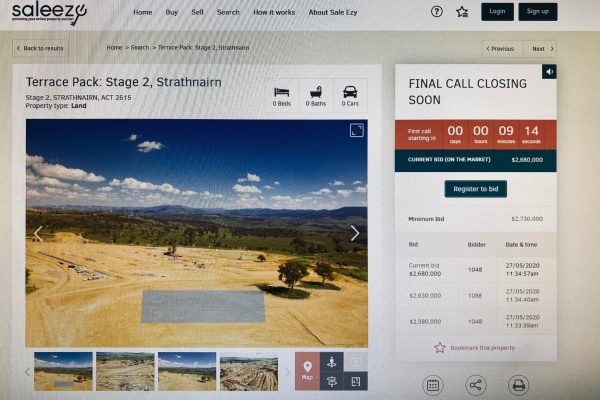Select the fourth aerial construction thumbnail

pos(249,372)
